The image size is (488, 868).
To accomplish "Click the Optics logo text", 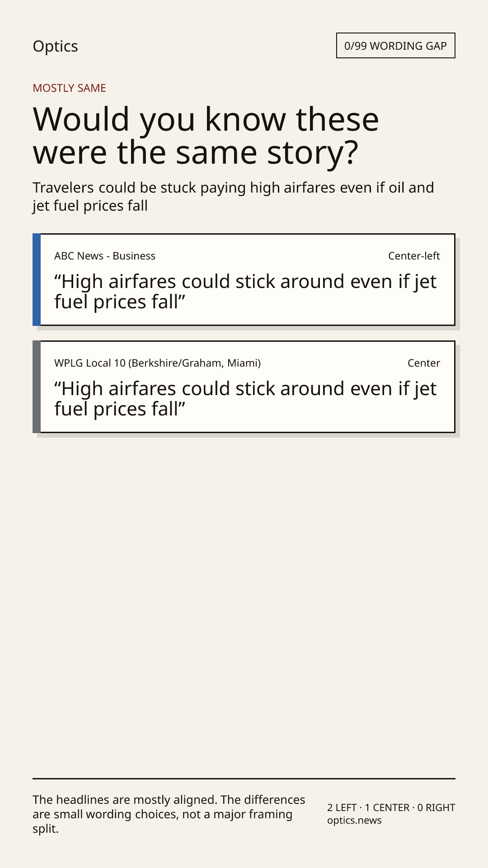I will 55,46.
